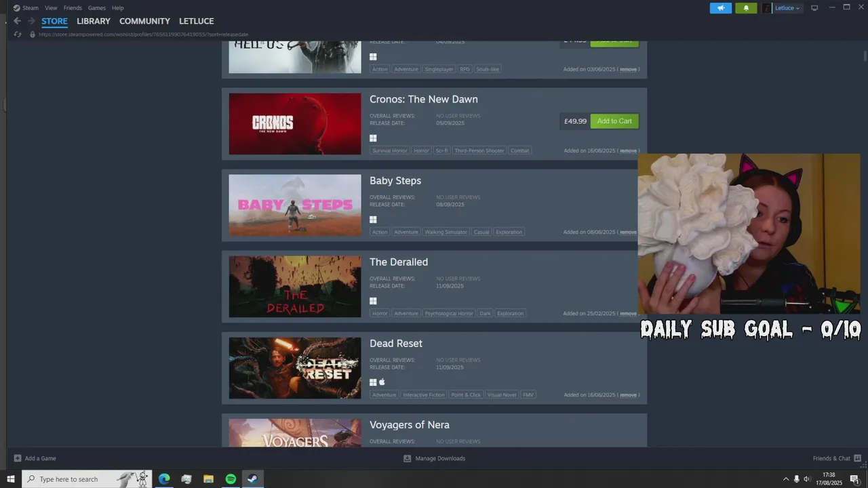Select the FMV tag on Dead Reset
This screenshot has width=868, height=488.
(x=528, y=394)
